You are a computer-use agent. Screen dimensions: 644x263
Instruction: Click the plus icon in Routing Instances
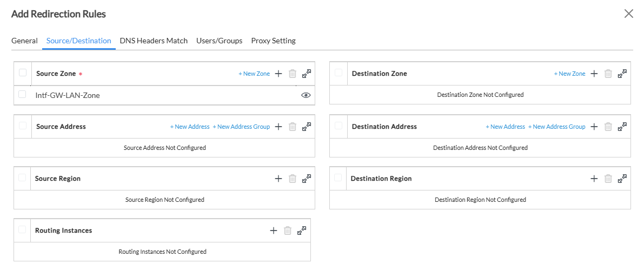coord(274,231)
